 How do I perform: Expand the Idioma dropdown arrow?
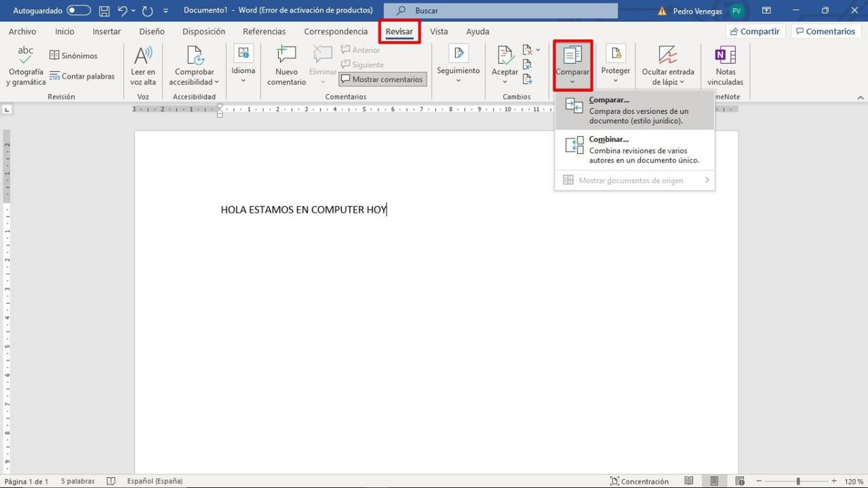[x=243, y=80]
